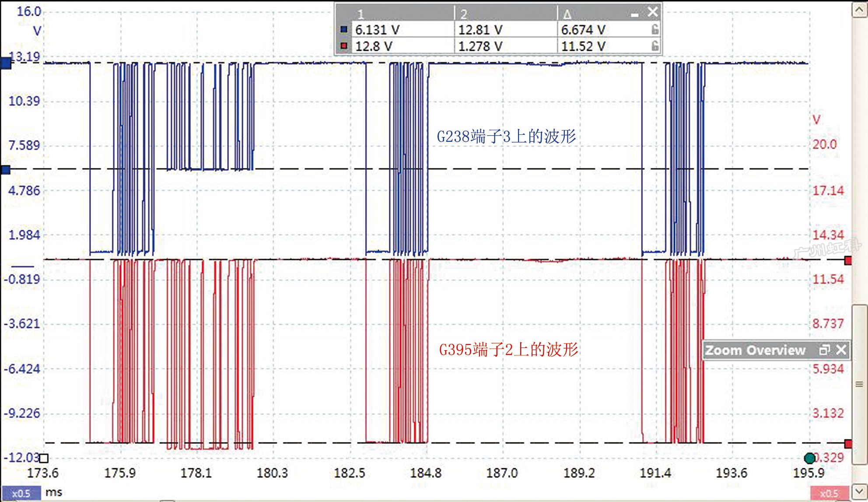
Task: Click the delta column header in legend
Action: pyautogui.click(x=567, y=14)
